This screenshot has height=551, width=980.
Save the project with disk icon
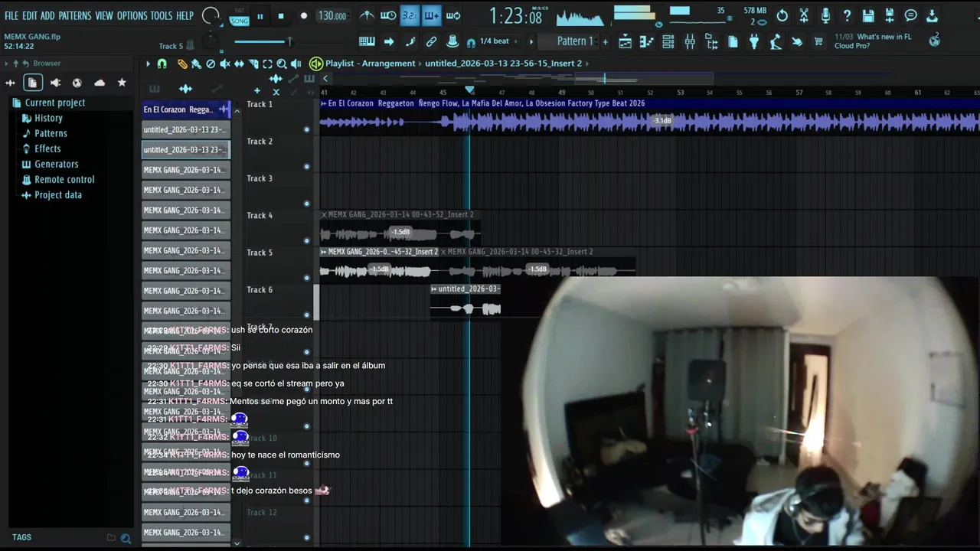pyautogui.click(x=868, y=15)
